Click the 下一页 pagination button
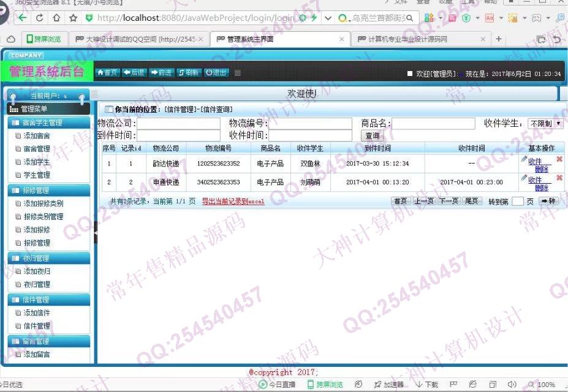 [449, 202]
